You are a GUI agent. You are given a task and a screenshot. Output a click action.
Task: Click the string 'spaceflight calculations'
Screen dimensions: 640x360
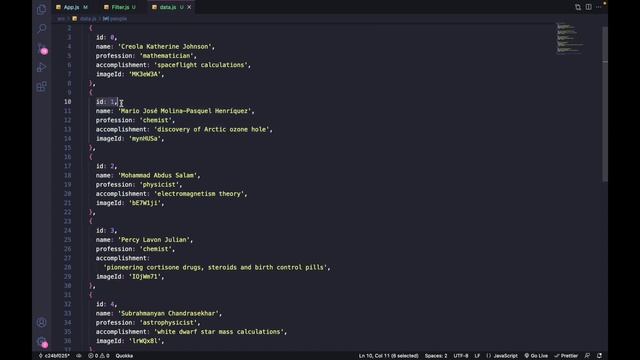[x=201, y=65]
